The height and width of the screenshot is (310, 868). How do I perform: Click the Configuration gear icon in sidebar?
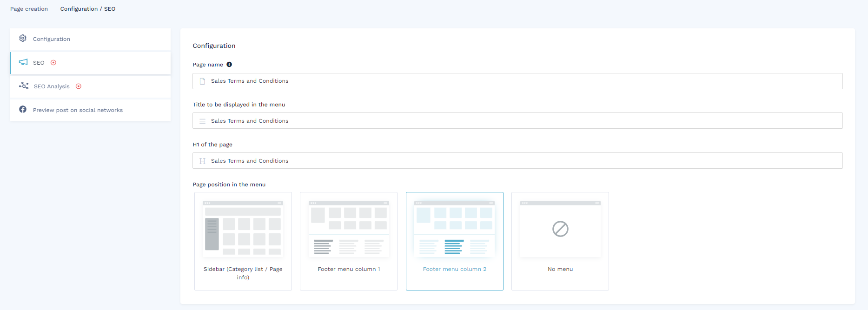23,39
